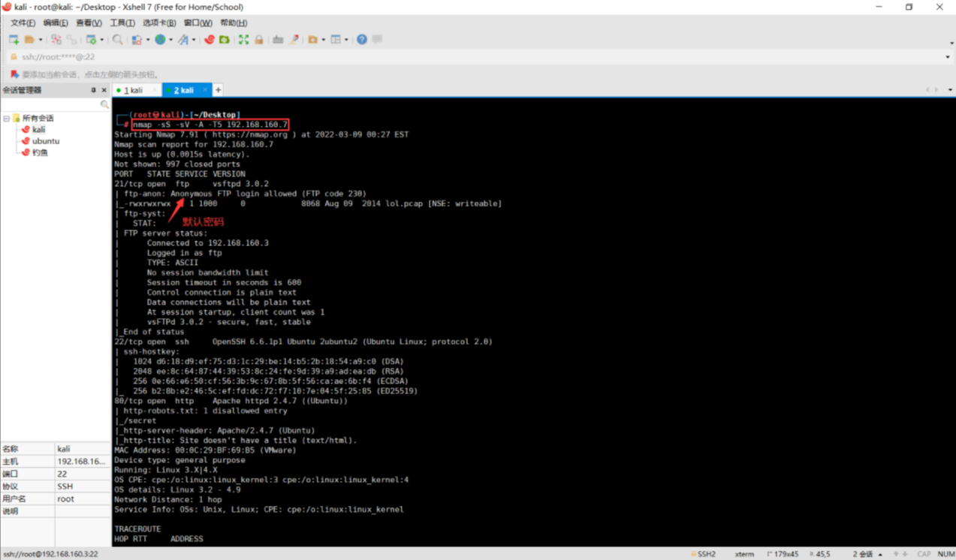Open the tab list dropdown arrow

tap(950, 90)
